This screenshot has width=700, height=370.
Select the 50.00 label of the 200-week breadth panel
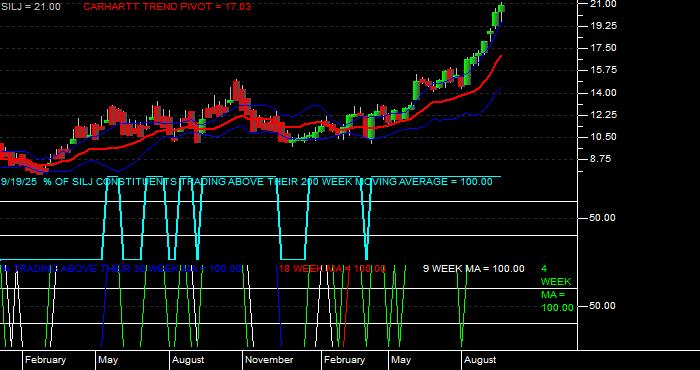pos(603,218)
